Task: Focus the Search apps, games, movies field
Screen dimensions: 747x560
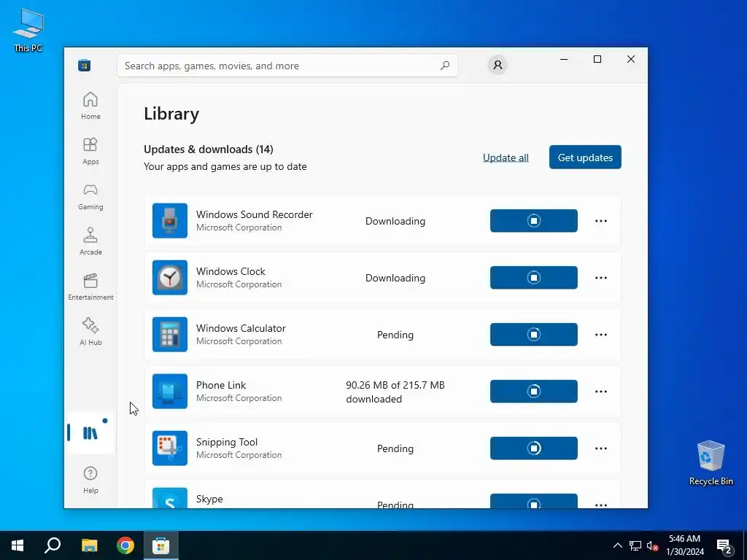Action: (287, 66)
